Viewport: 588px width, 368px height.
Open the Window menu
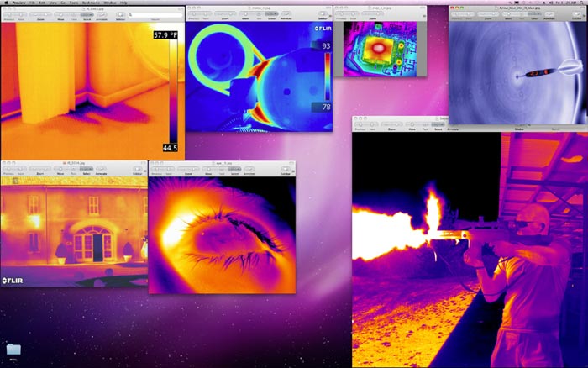(x=110, y=3)
